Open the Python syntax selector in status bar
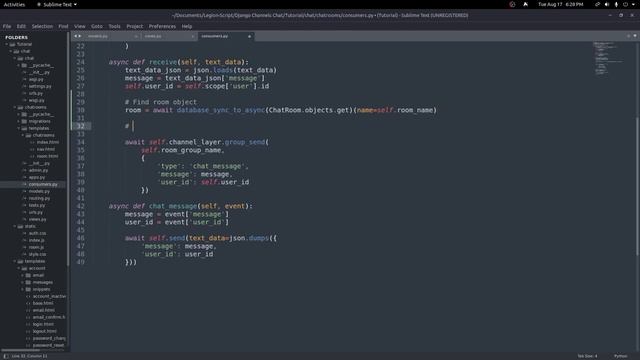Viewport: 640px width, 360px height. 620,356
